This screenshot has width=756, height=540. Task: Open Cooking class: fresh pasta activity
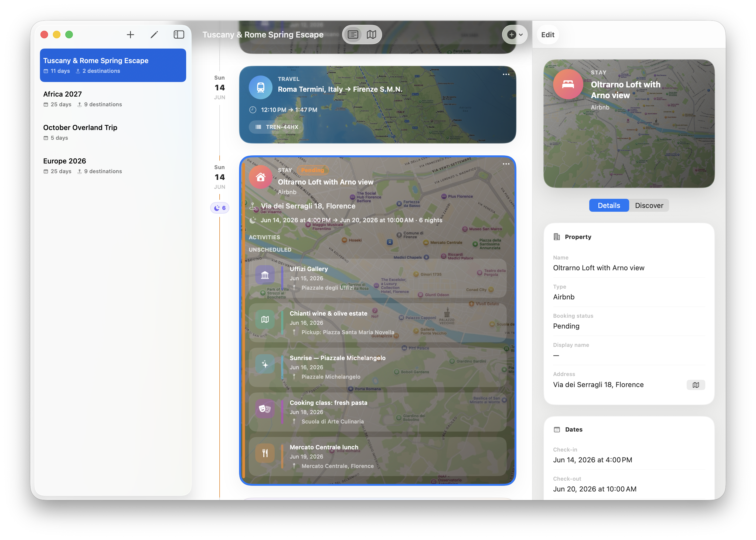coord(377,412)
